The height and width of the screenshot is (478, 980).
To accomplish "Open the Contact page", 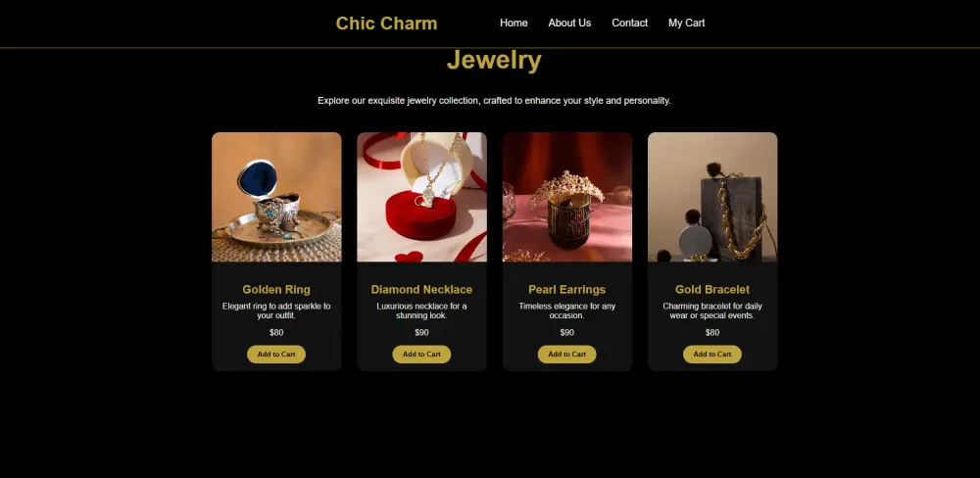I will coord(629,24).
